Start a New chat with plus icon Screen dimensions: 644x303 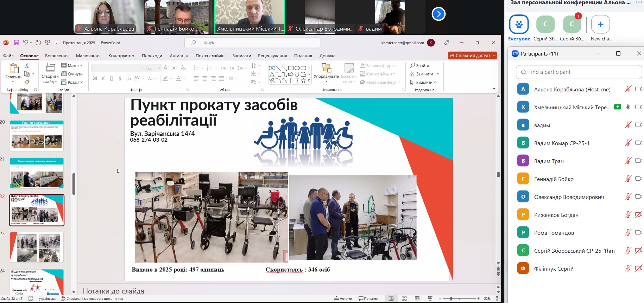(600, 25)
